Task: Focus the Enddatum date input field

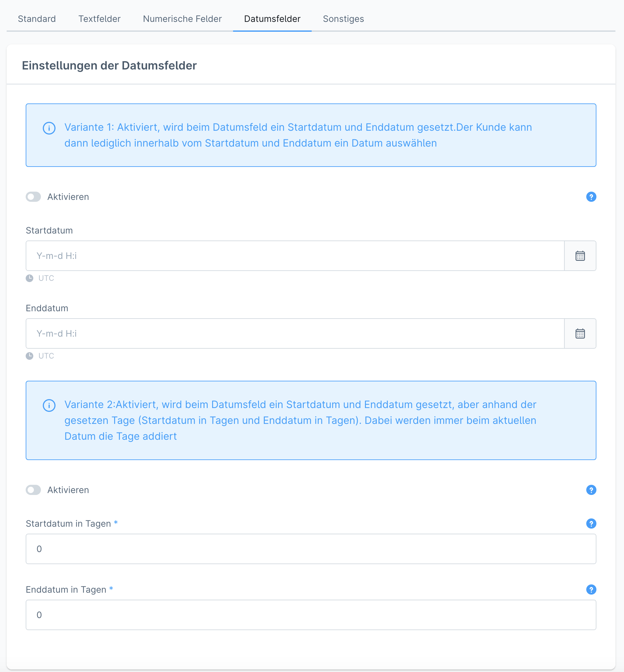Action: (295, 333)
